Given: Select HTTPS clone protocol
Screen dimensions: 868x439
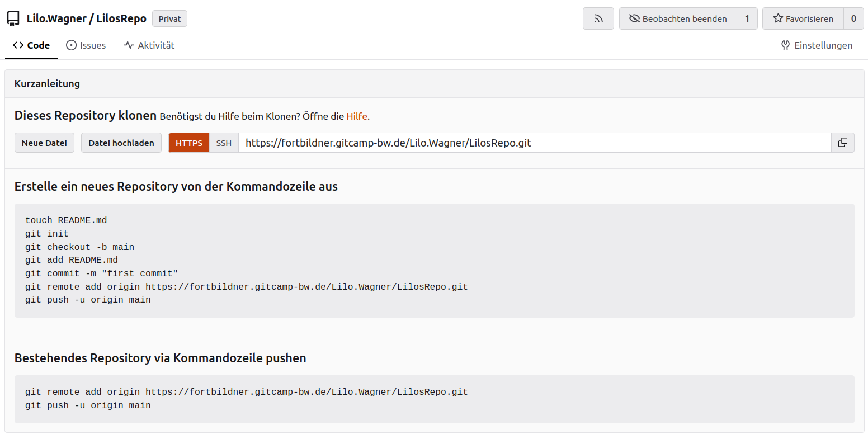Looking at the screenshot, I should tap(189, 143).
